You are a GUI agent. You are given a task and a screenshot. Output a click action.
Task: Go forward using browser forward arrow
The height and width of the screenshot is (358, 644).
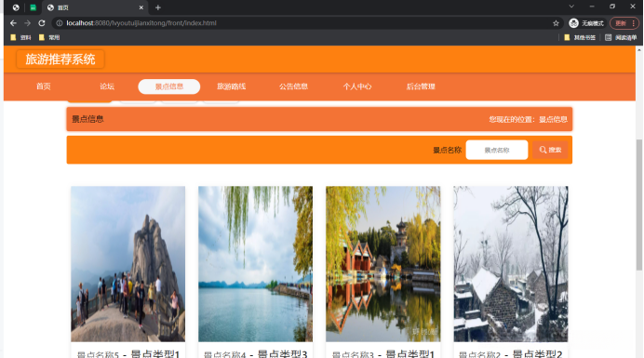coord(28,23)
